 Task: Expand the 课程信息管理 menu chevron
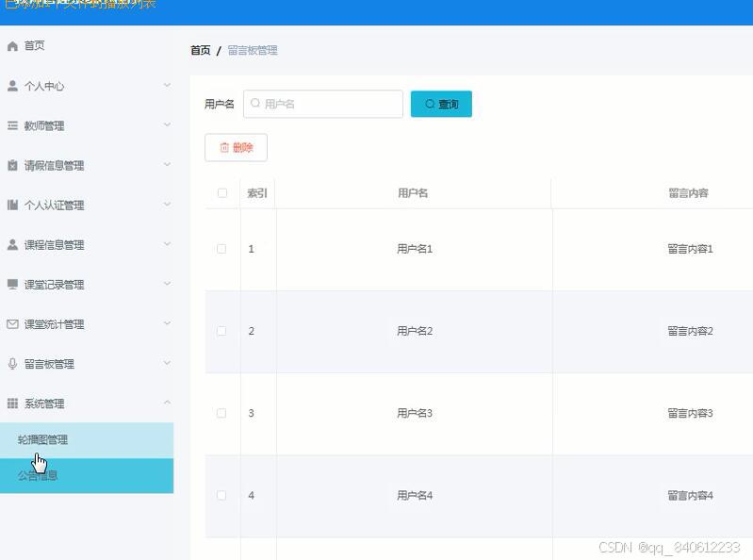coord(167,244)
